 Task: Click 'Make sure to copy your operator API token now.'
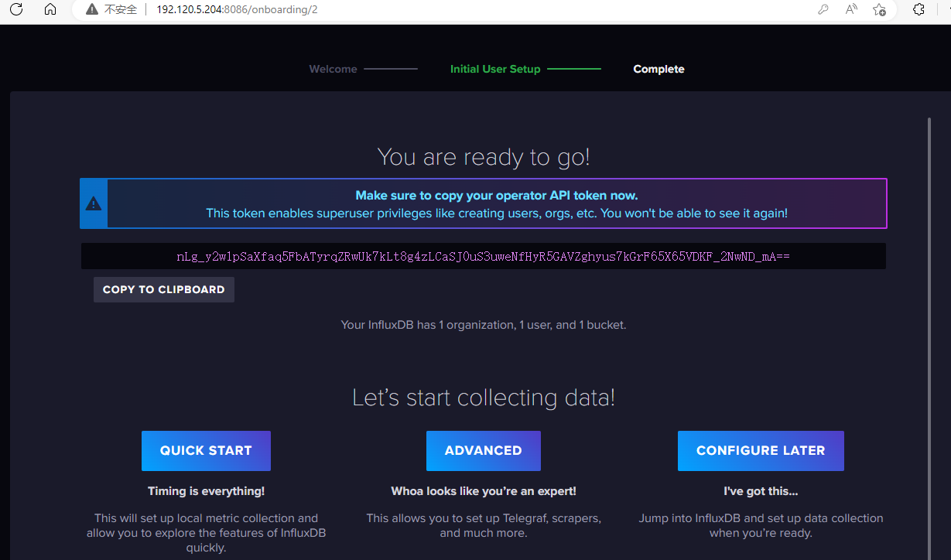pyautogui.click(x=497, y=196)
